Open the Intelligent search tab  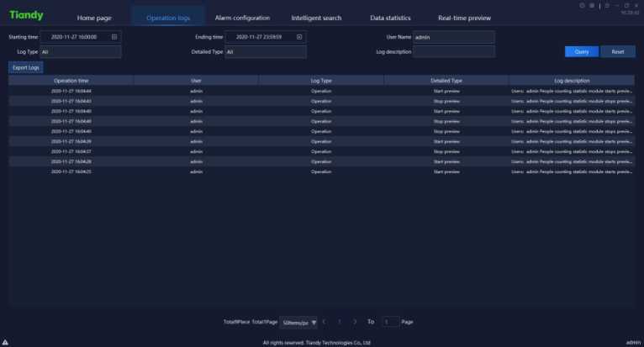pos(316,18)
